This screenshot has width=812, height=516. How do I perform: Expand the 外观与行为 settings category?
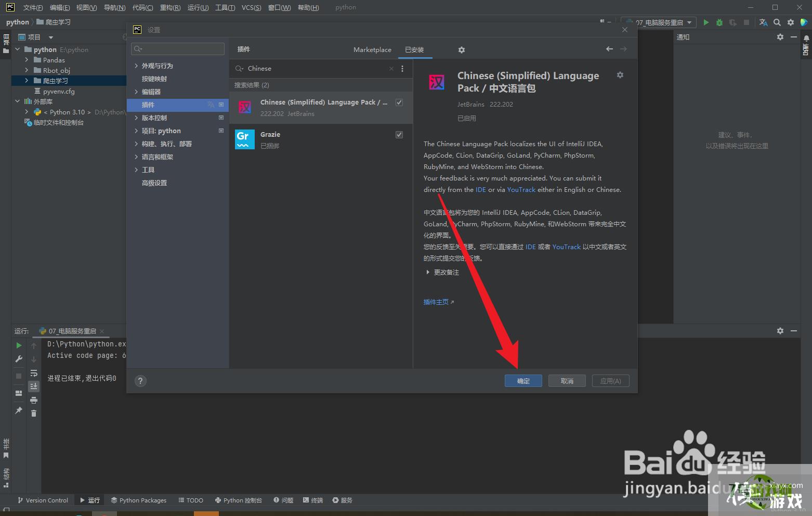(136, 66)
